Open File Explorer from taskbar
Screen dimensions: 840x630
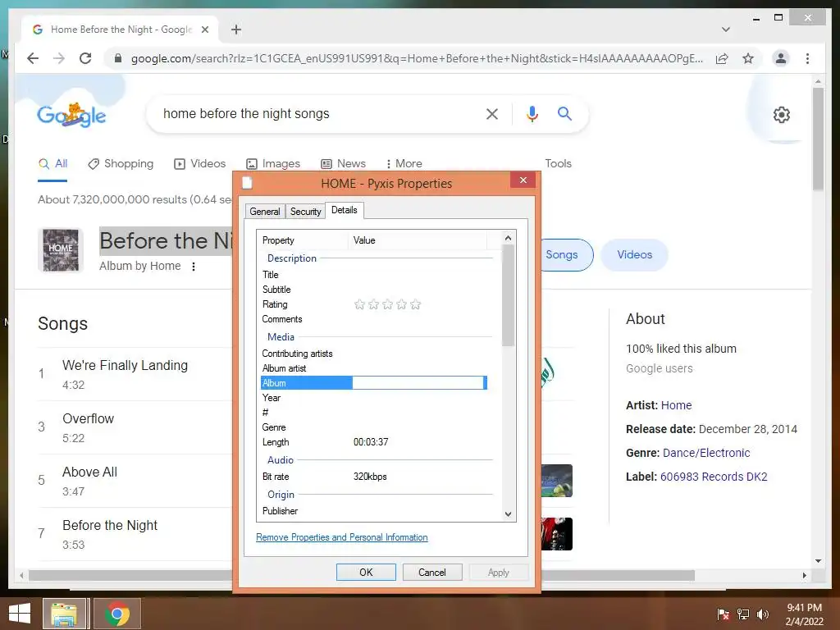64,614
